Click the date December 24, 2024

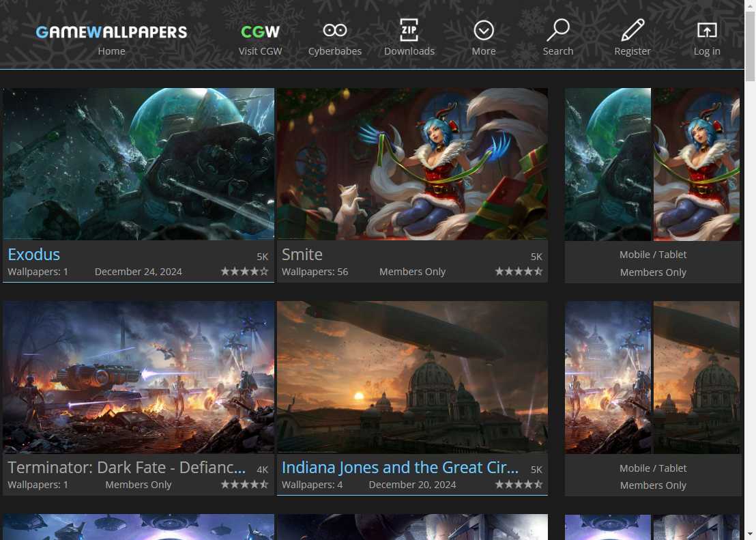pos(139,272)
